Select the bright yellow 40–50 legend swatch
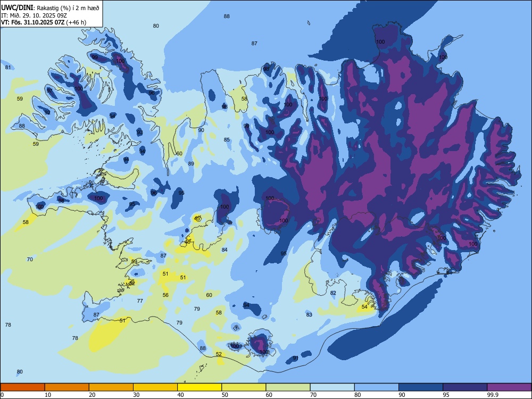 coord(199,387)
